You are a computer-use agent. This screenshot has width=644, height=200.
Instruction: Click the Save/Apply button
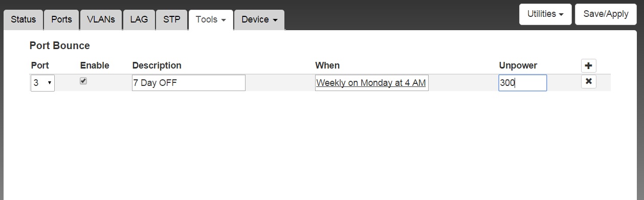[x=606, y=14]
